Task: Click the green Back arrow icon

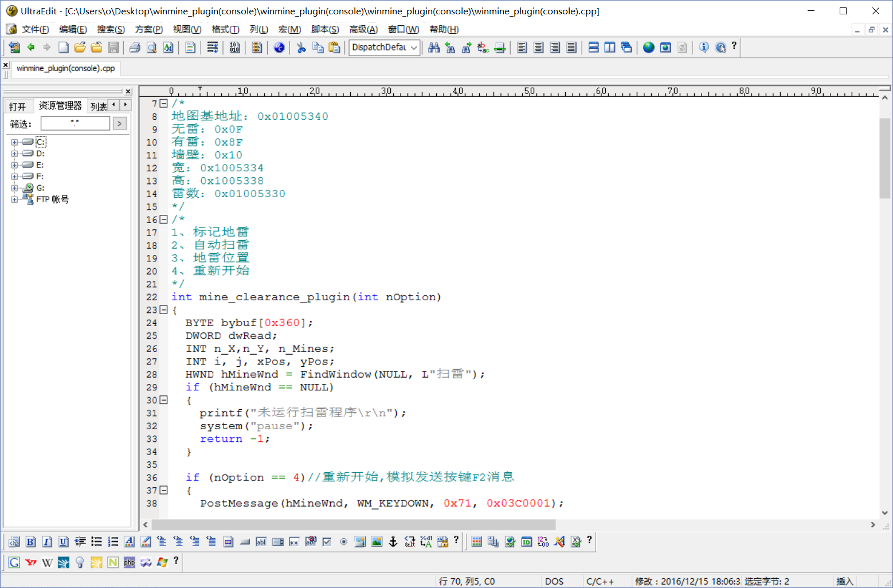Action: [x=30, y=48]
